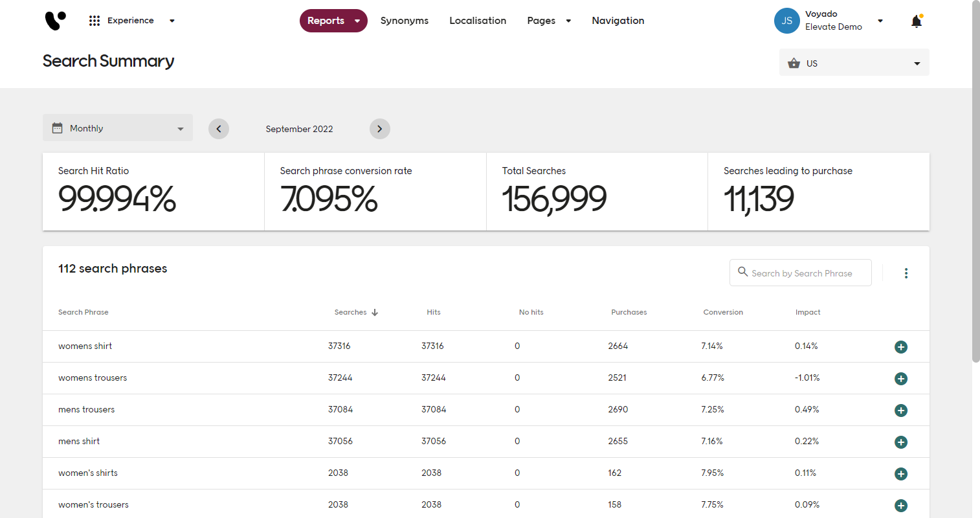
Task: Click the 2690 purchases cell
Action: click(618, 410)
